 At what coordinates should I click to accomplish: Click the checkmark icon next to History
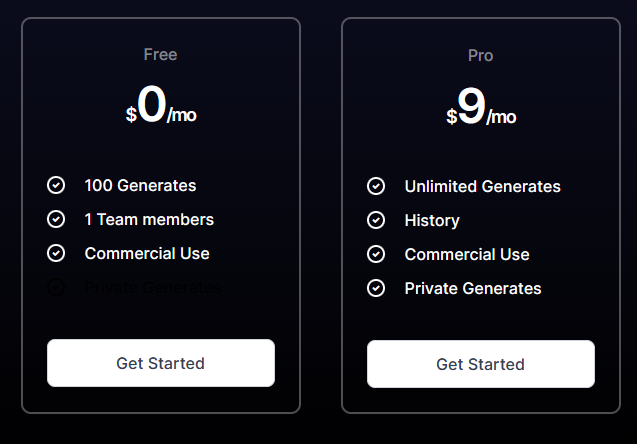(376, 220)
